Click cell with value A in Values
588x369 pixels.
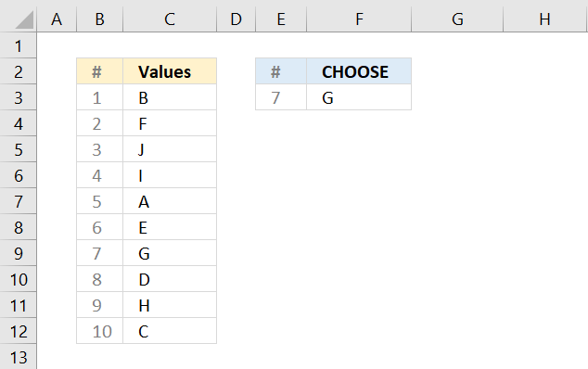point(170,201)
